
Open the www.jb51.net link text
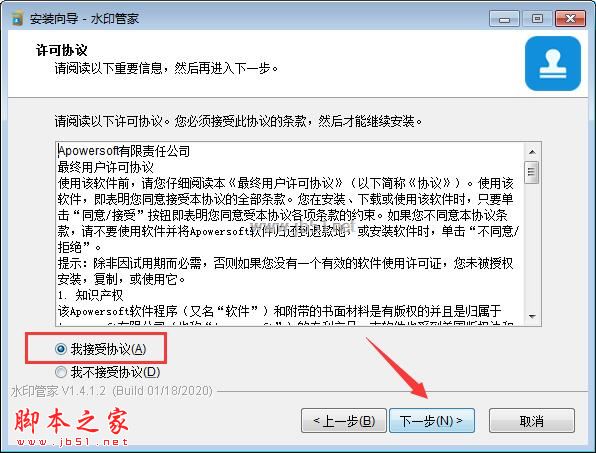pos(72,442)
